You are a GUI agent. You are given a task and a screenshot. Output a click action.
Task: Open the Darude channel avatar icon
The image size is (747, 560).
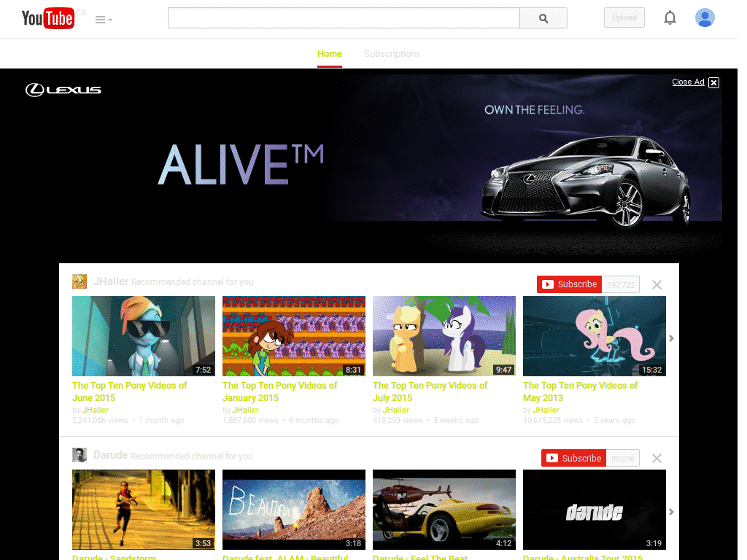click(80, 455)
